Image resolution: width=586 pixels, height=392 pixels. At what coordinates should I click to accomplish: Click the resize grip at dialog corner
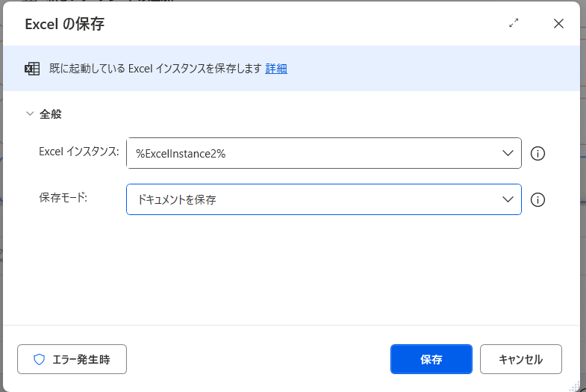point(576,386)
